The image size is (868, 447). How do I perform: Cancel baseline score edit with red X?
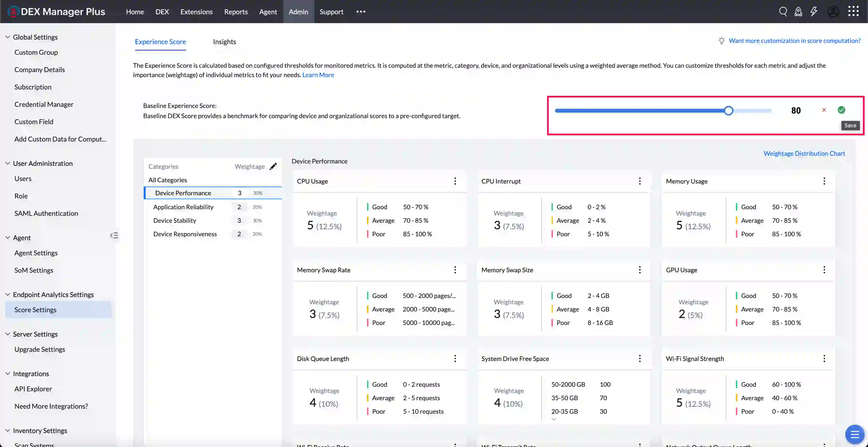click(824, 110)
